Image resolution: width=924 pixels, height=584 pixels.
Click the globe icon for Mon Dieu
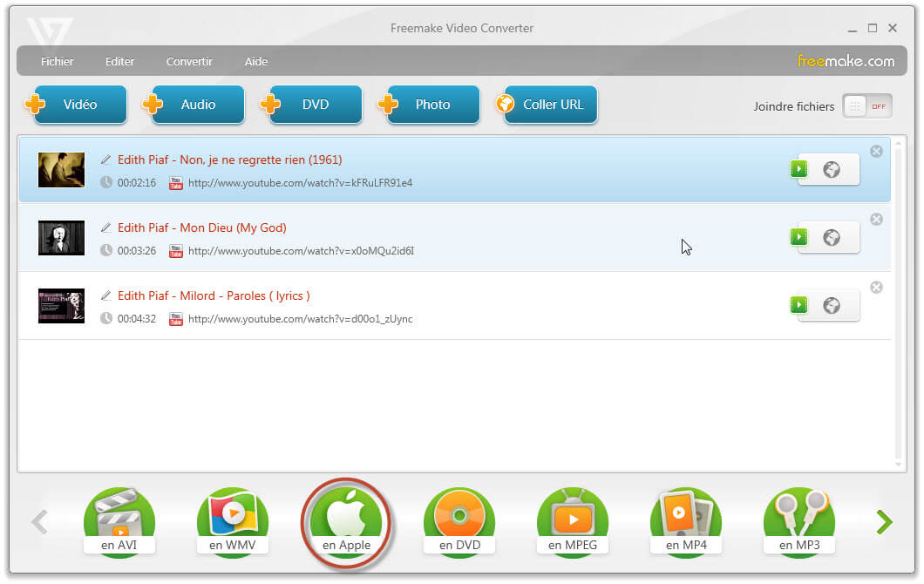point(832,237)
